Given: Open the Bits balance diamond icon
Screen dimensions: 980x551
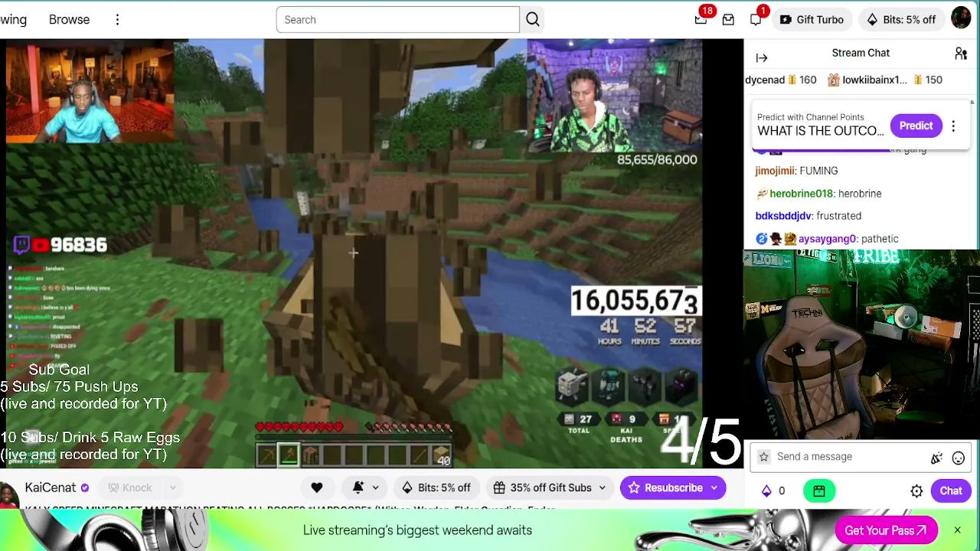Looking at the screenshot, I should point(766,491).
